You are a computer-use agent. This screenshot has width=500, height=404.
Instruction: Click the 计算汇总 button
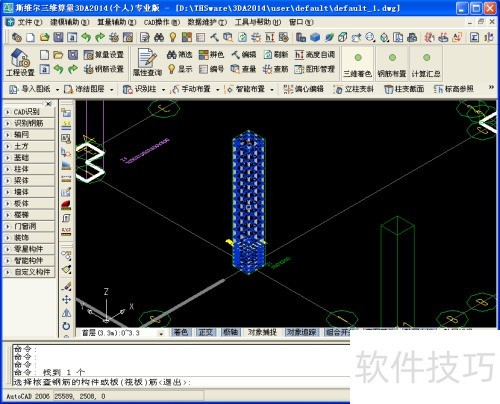pos(426,63)
